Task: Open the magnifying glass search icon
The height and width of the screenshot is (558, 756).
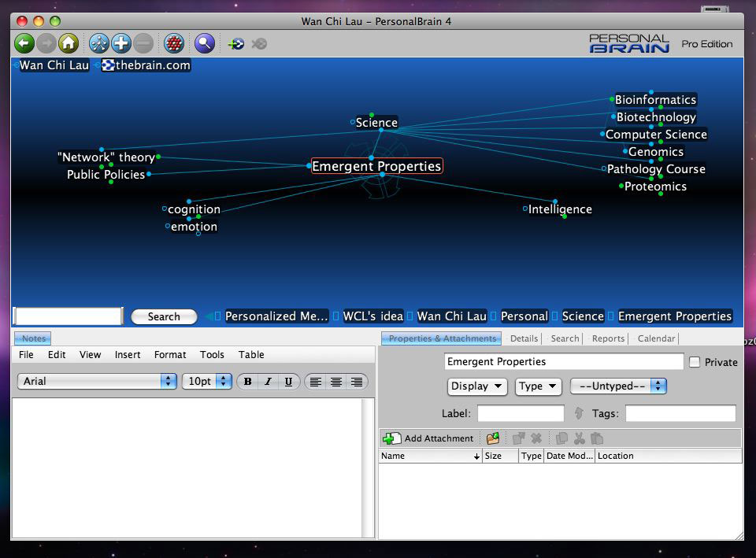Action: 205,44
